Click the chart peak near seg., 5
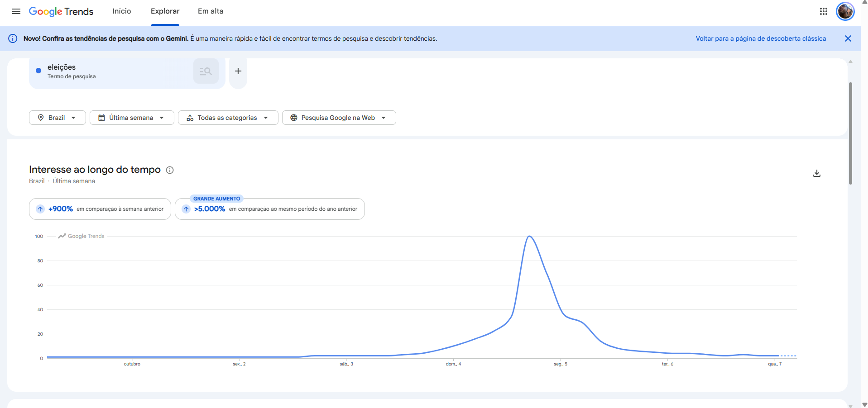The height and width of the screenshot is (408, 868). 529,236
